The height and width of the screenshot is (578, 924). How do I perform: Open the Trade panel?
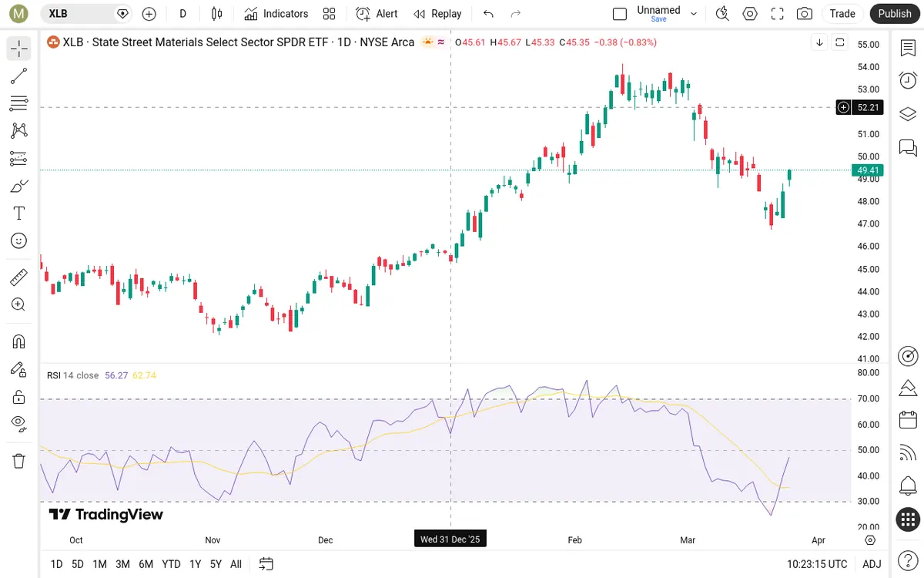[842, 14]
